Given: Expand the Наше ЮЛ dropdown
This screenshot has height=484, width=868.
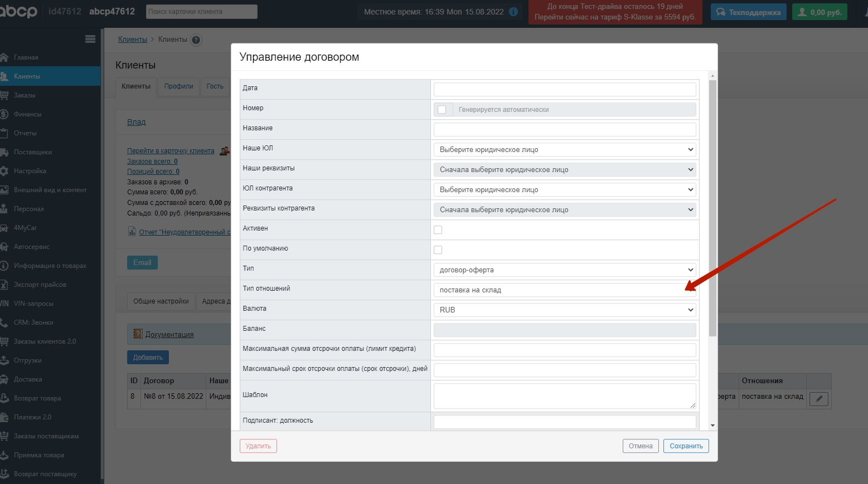Looking at the screenshot, I should click(565, 149).
